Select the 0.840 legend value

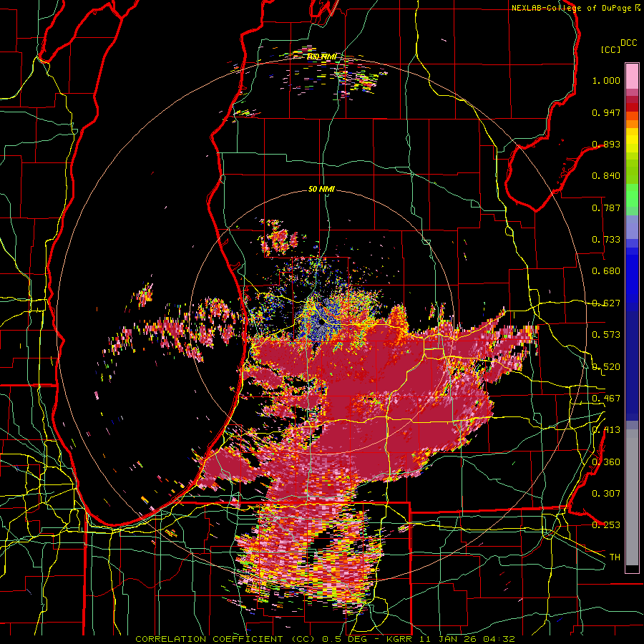pyautogui.click(x=606, y=176)
